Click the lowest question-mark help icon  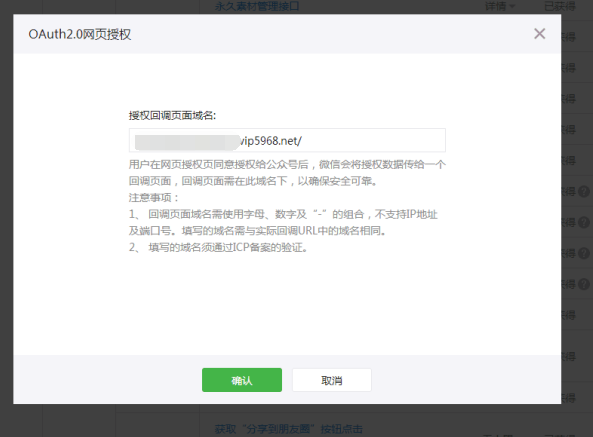584,284
